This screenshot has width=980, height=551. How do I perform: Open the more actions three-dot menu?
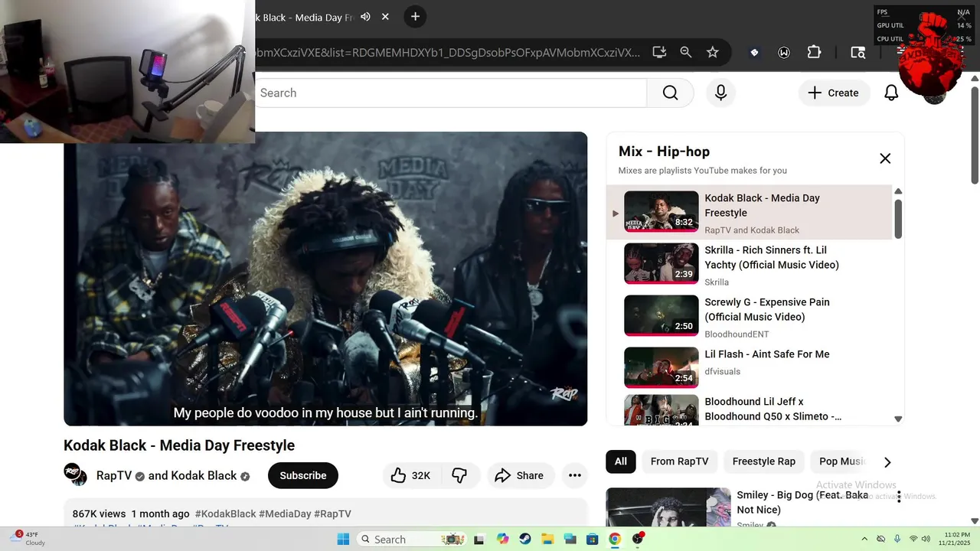[575, 475]
